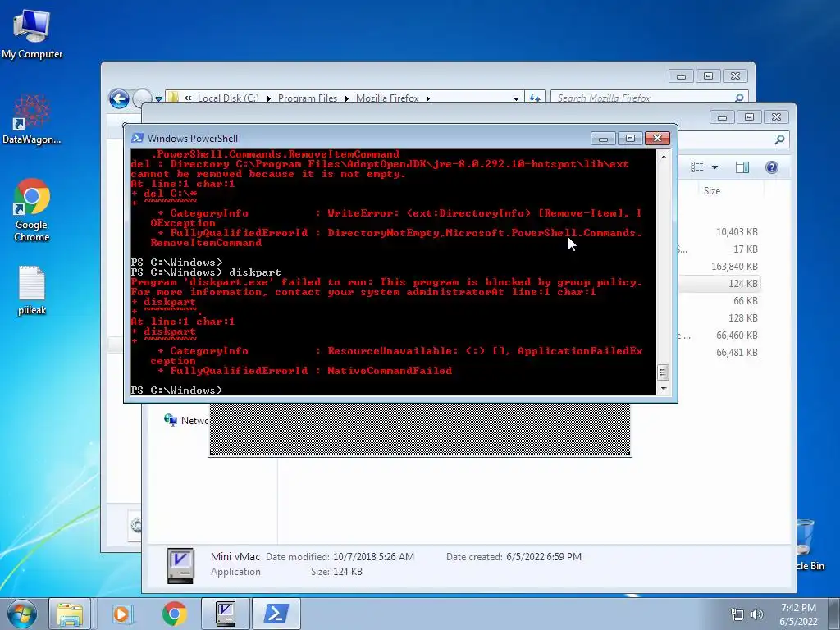Open My Computer desktop icon
This screenshot has height=630, width=840.
pyautogui.click(x=32, y=34)
